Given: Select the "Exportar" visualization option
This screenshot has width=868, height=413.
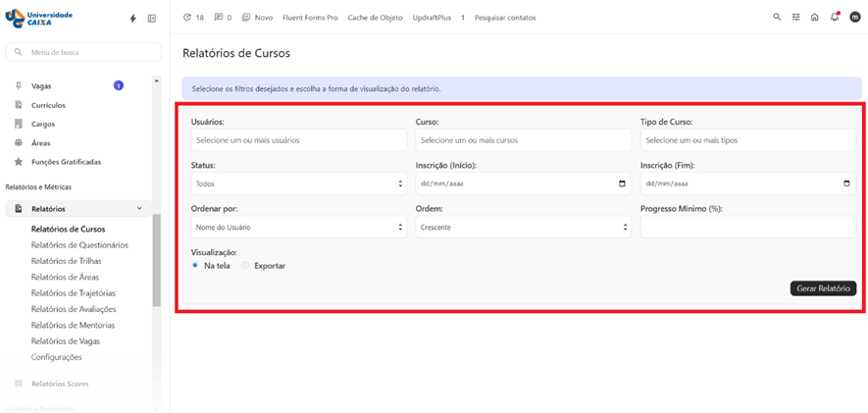Looking at the screenshot, I should [245, 266].
